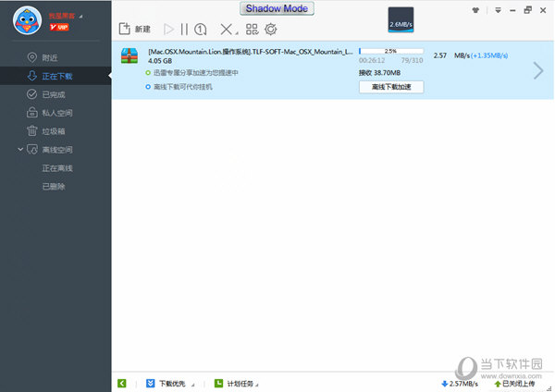Open 垃圾箱 trash section
The width and height of the screenshot is (555, 392).
click(54, 131)
